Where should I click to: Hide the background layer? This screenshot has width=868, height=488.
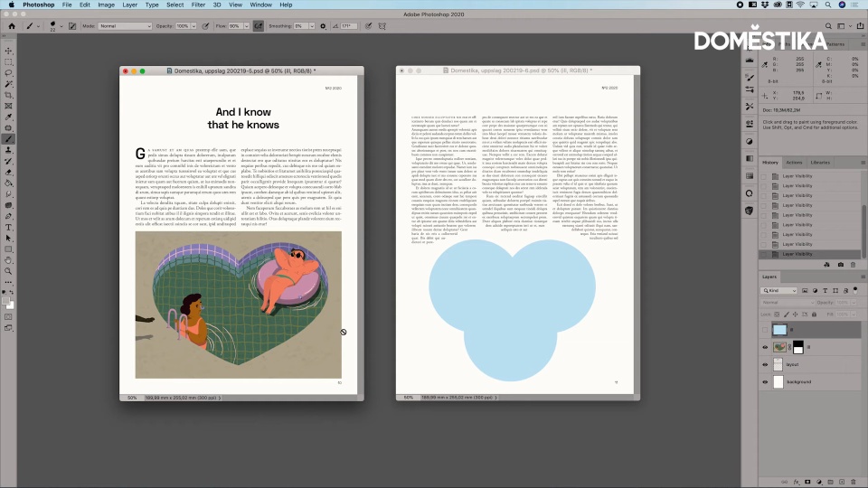pyautogui.click(x=765, y=382)
